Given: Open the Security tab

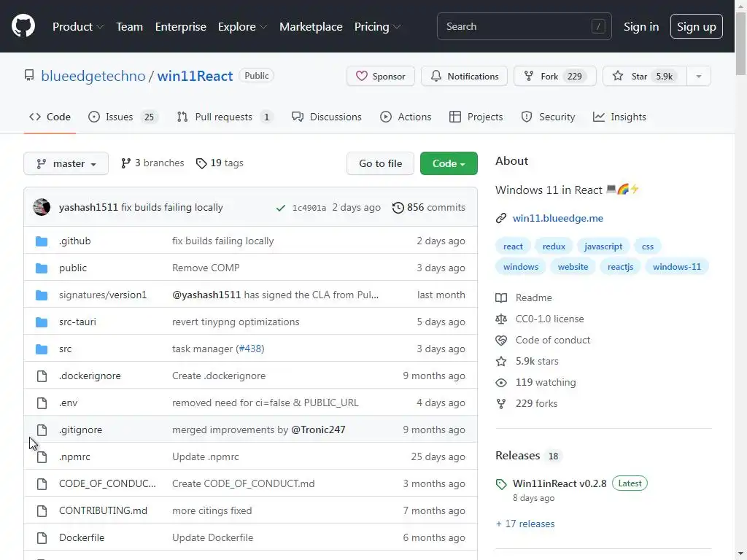Looking at the screenshot, I should (548, 117).
